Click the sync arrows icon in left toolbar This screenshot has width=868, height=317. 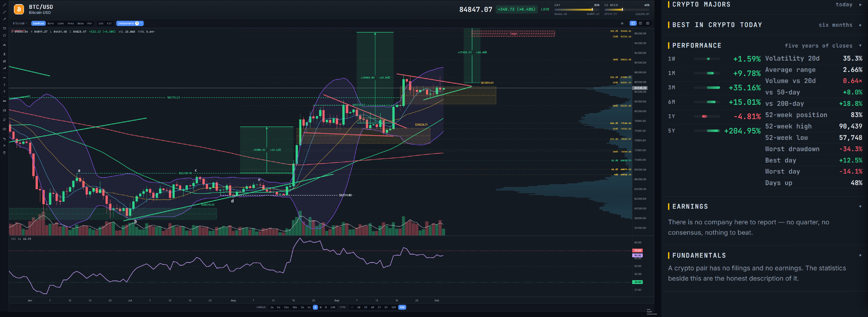[4, 120]
